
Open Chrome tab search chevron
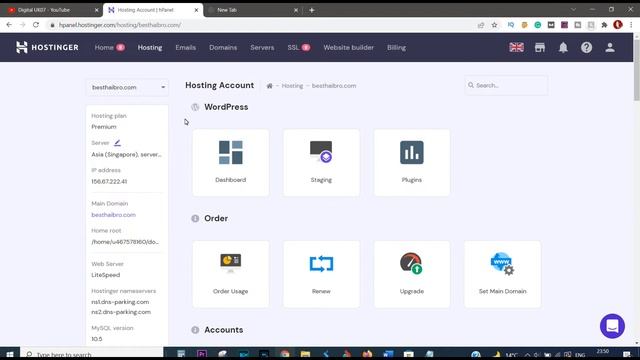click(x=573, y=9)
